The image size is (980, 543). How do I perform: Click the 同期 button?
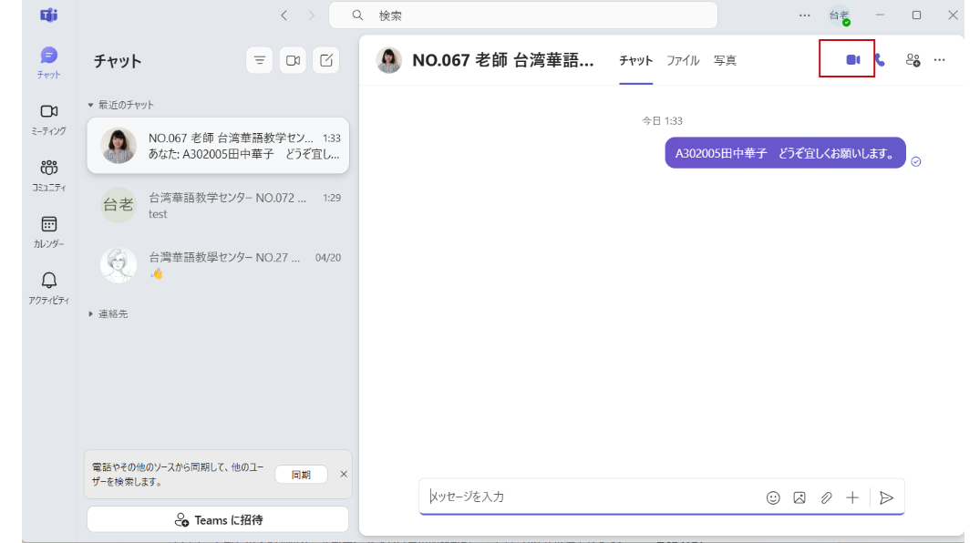click(301, 475)
